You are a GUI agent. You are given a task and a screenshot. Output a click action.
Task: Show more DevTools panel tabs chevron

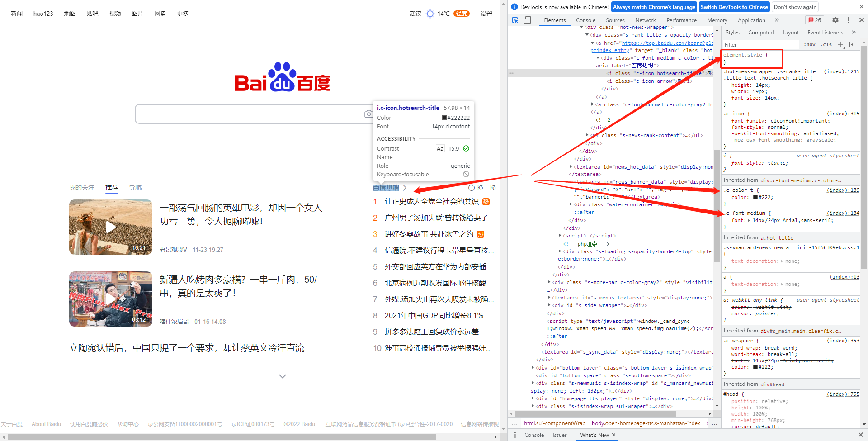click(777, 20)
